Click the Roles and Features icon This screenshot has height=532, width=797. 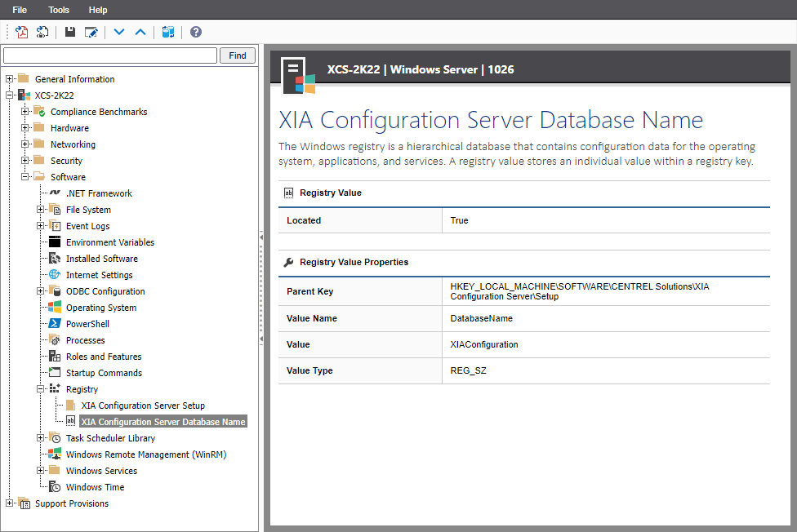click(x=55, y=357)
